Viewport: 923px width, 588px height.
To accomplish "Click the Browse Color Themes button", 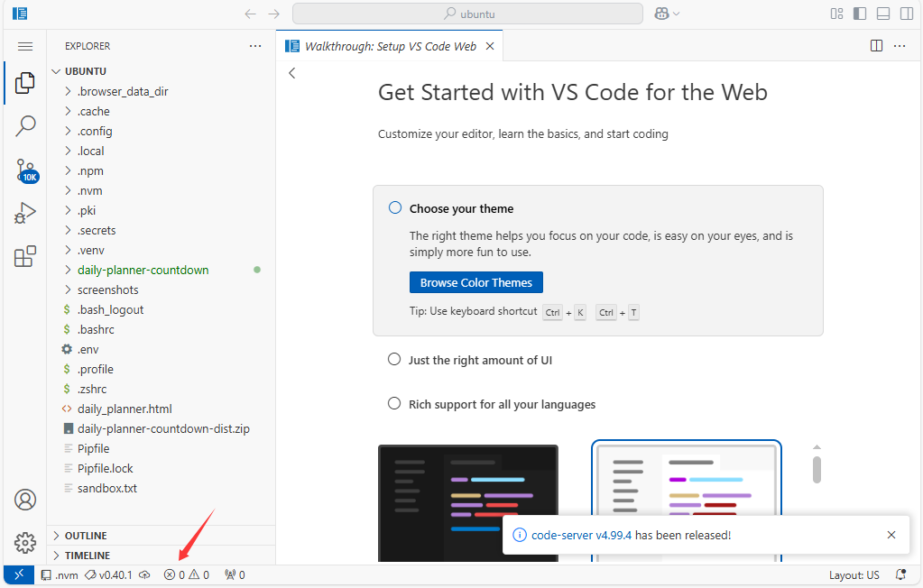I will pos(475,282).
